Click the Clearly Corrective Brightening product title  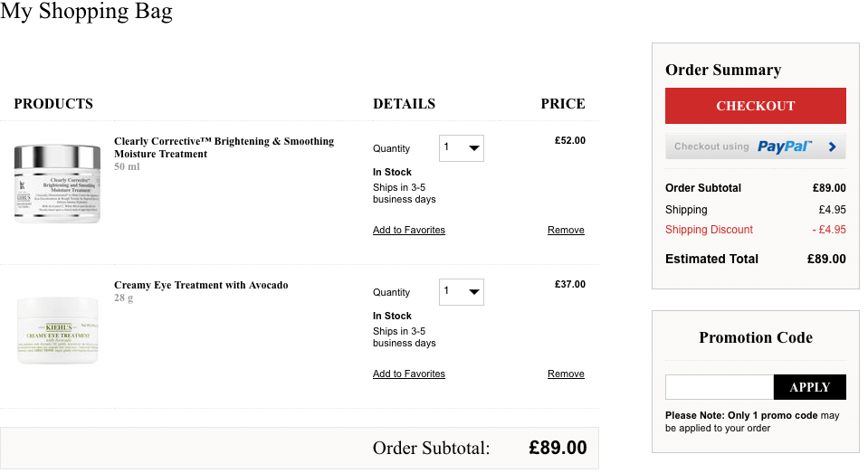(224, 147)
